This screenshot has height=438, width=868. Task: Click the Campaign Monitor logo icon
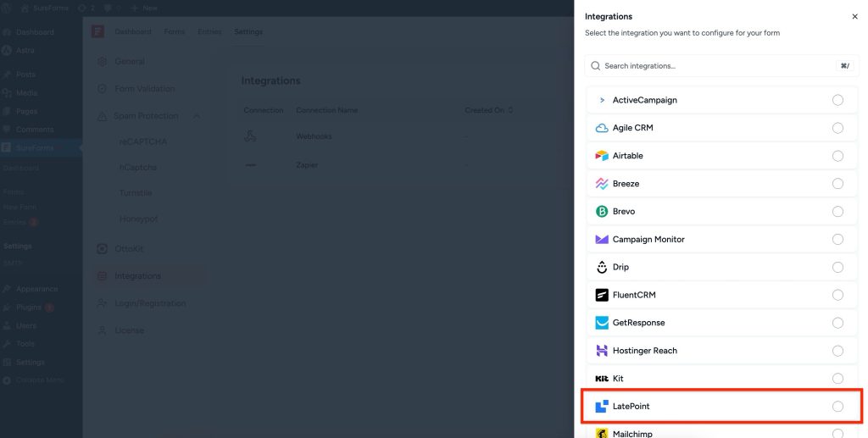pos(602,240)
